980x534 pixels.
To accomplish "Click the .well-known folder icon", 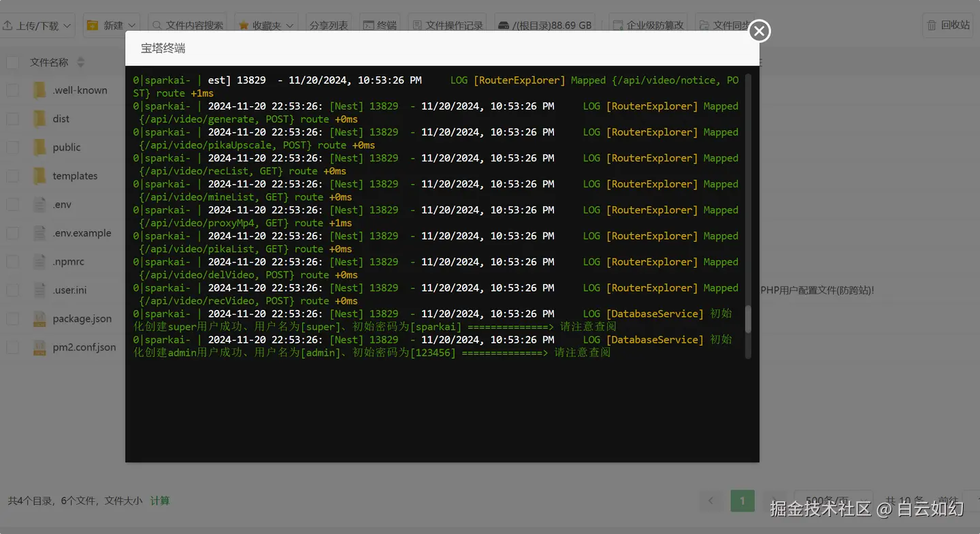I will pyautogui.click(x=39, y=90).
